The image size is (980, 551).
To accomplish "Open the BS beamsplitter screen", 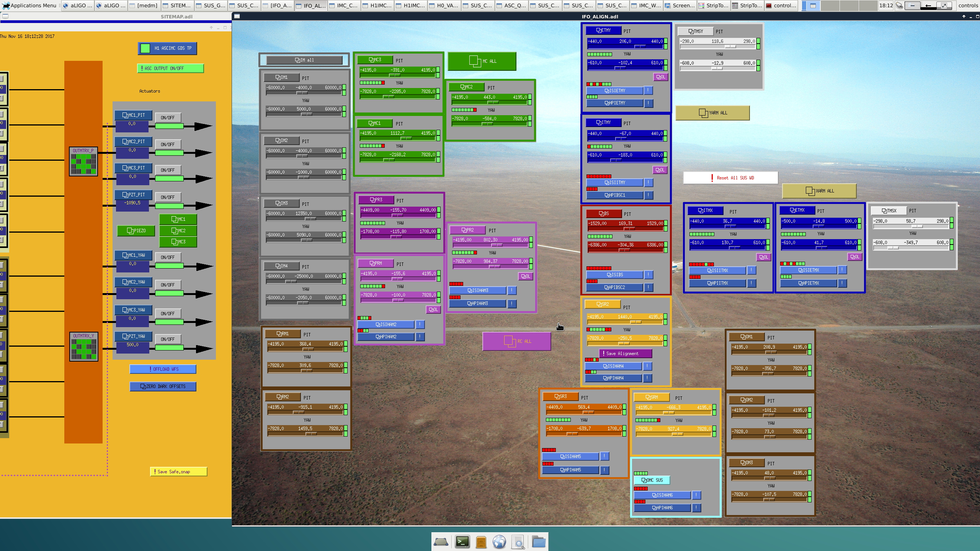I will click(x=604, y=214).
